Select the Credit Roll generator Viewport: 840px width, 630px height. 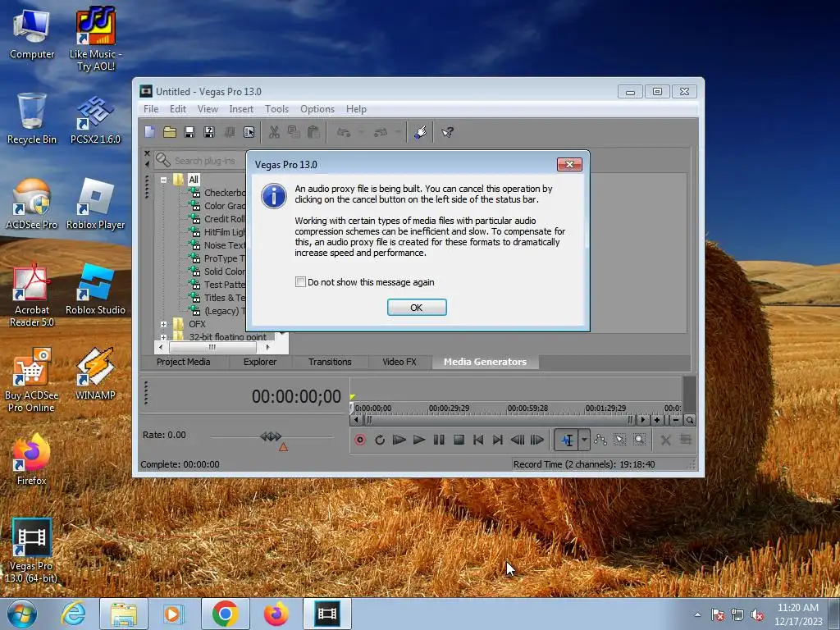click(x=224, y=218)
